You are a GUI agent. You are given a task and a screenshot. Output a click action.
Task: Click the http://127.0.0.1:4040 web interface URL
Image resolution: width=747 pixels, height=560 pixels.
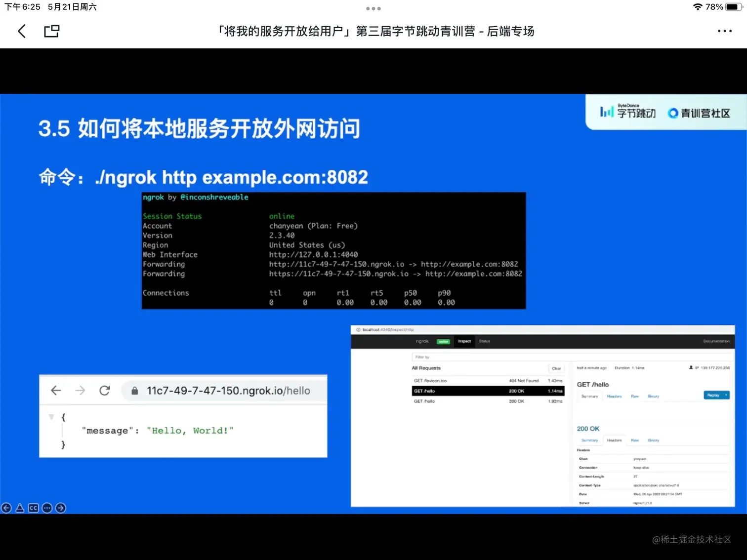[313, 255]
